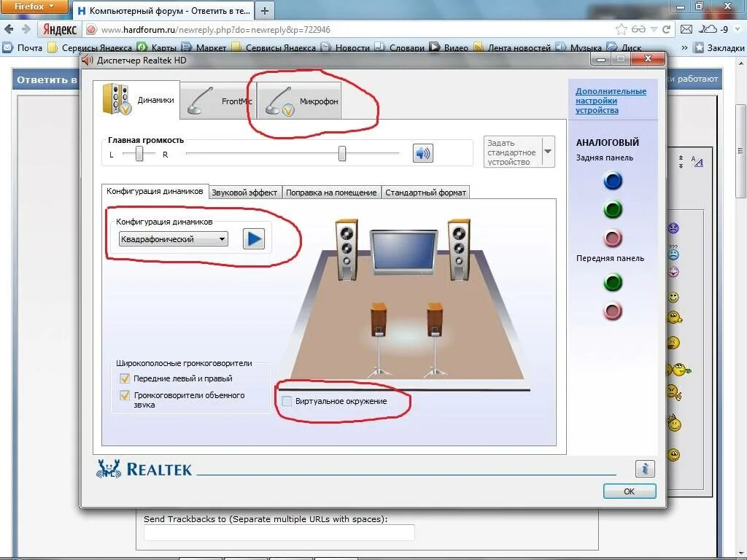Open the Новости bookmark
Screen dimensions: 747x560
click(346, 47)
